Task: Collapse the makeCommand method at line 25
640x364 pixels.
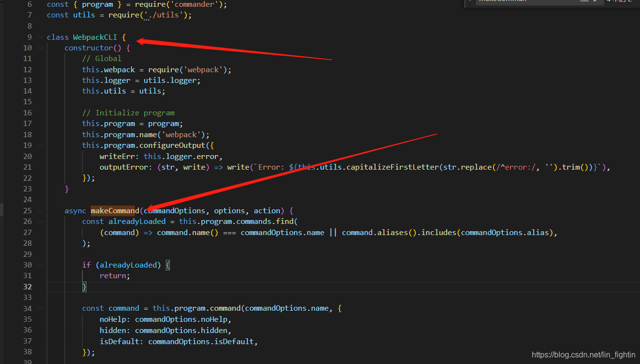Action: pos(40,210)
